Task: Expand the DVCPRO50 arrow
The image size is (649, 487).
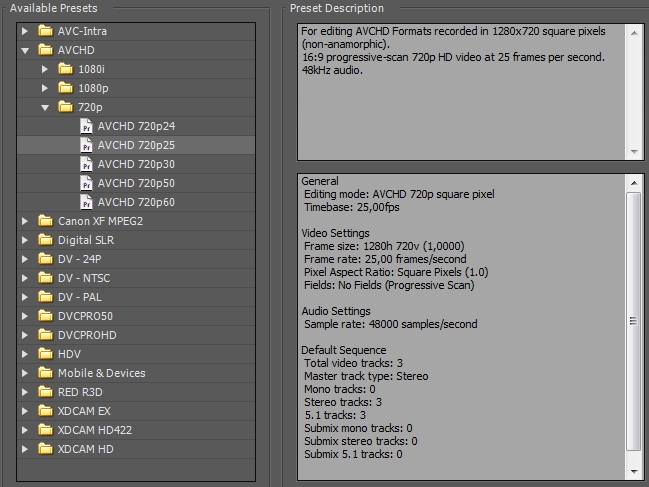Action: click(x=25, y=316)
